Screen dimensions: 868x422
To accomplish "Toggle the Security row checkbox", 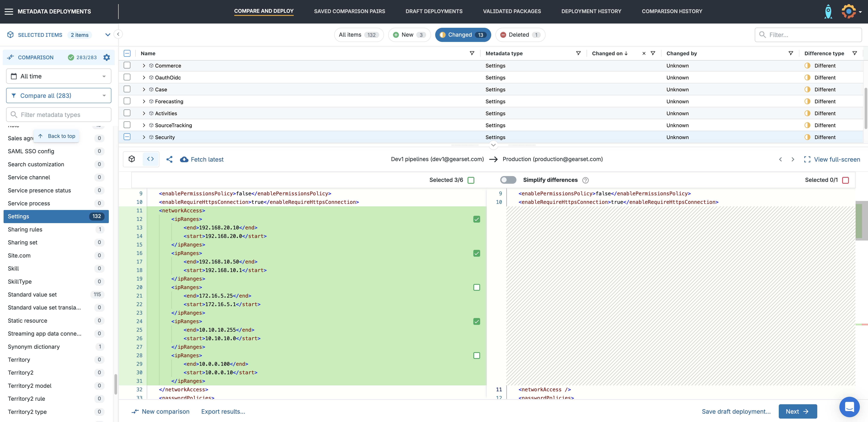I will (127, 137).
